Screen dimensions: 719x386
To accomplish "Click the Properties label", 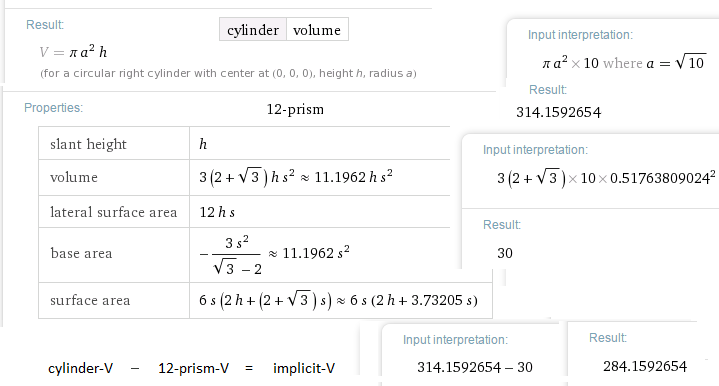I will (54, 108).
